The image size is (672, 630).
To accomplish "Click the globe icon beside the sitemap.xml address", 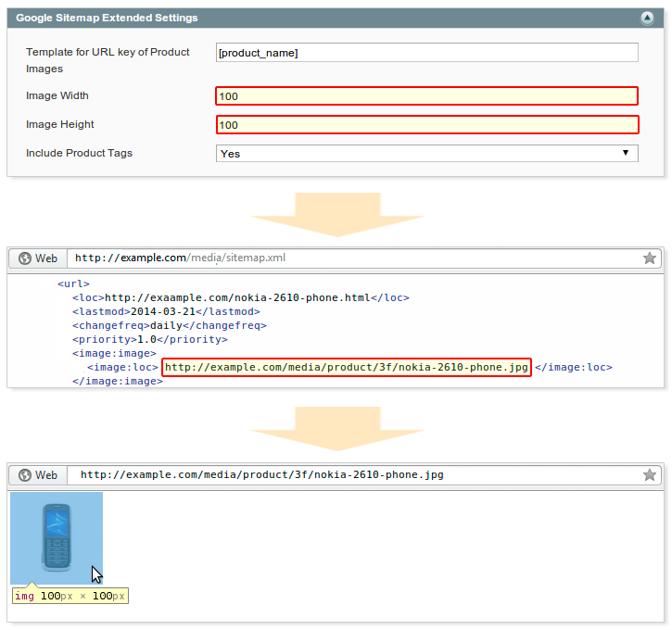I will coord(25,258).
